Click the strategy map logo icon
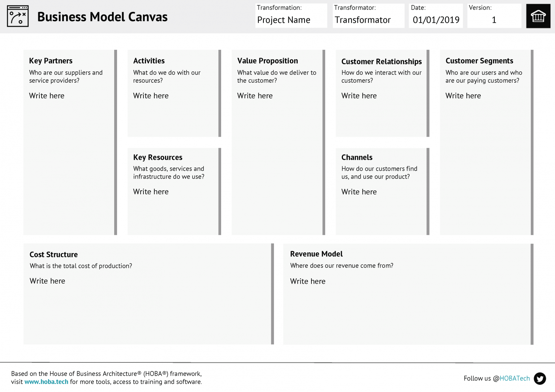 17,16
